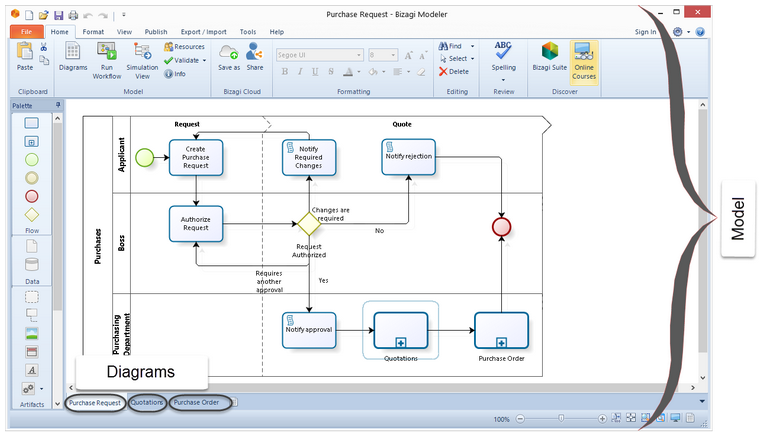Image resolution: width=760 pixels, height=436 pixels.
Task: Select the Text artifact in Palette
Action: point(32,370)
